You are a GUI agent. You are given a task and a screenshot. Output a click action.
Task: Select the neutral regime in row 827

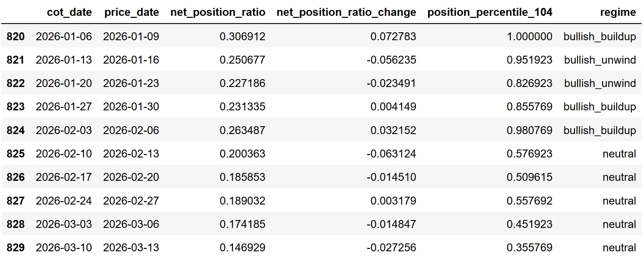(x=619, y=201)
